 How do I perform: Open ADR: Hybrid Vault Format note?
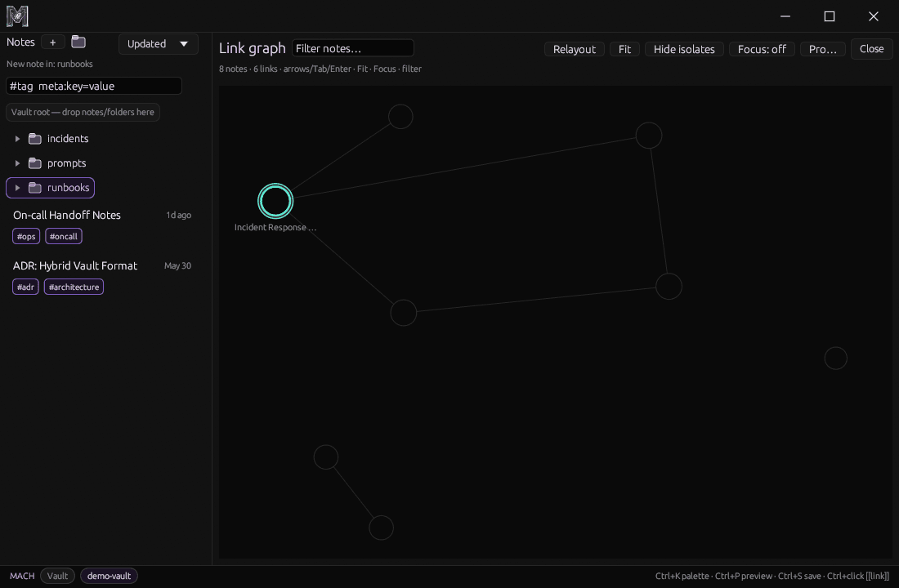75,266
